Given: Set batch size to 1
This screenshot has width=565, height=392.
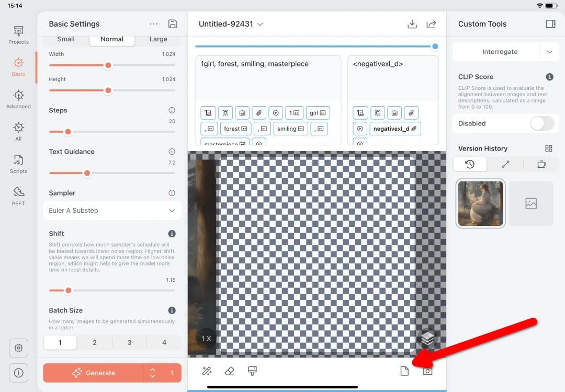Looking at the screenshot, I should click(x=60, y=343).
